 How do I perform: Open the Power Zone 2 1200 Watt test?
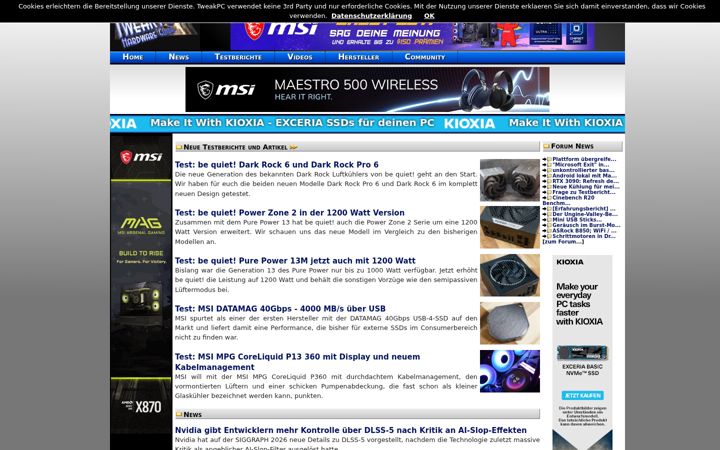[289, 213]
